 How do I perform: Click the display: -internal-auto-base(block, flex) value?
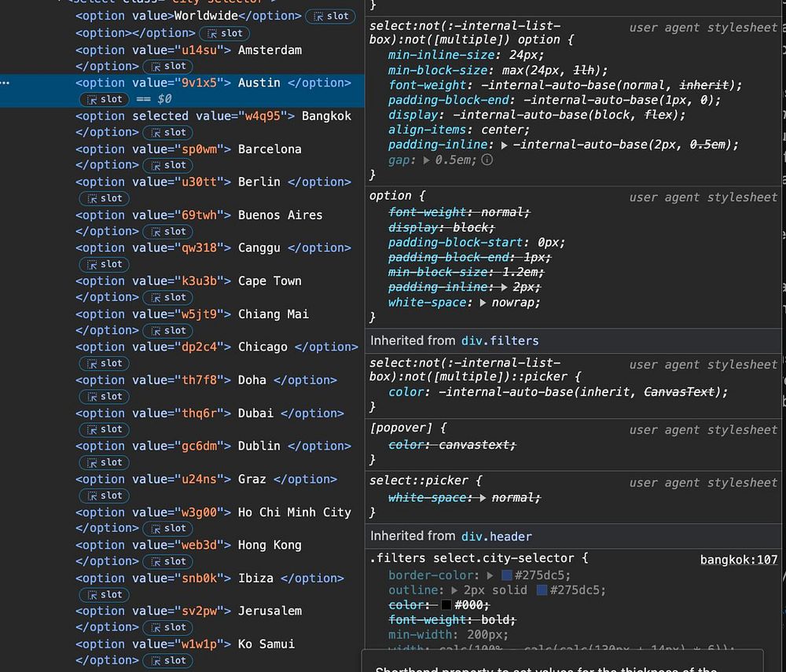[565, 115]
